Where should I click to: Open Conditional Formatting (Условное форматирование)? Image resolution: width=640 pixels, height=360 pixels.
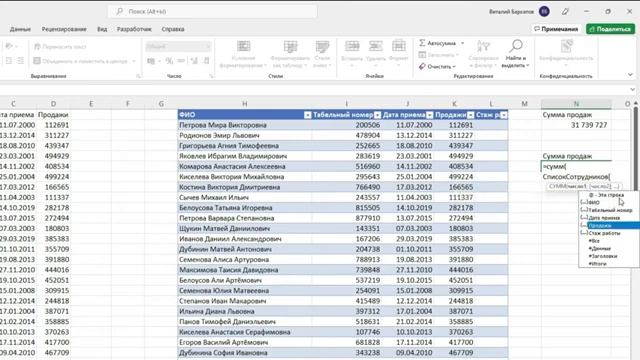[x=243, y=54]
